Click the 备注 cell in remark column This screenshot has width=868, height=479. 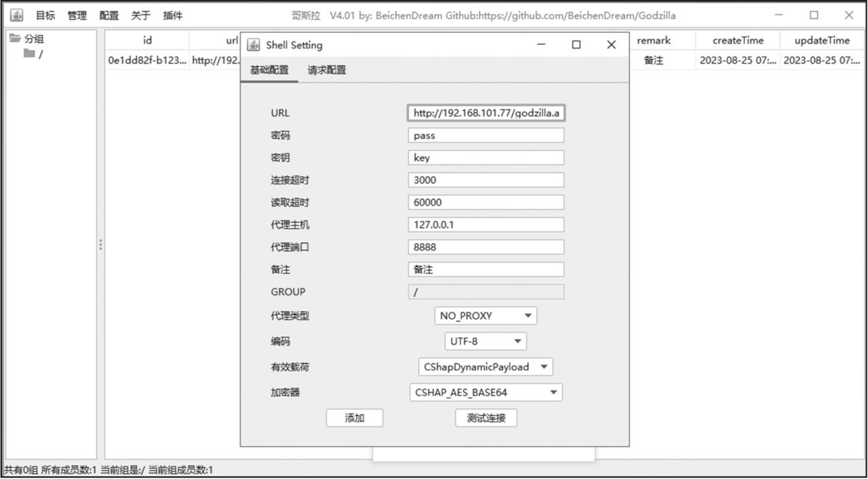654,61
